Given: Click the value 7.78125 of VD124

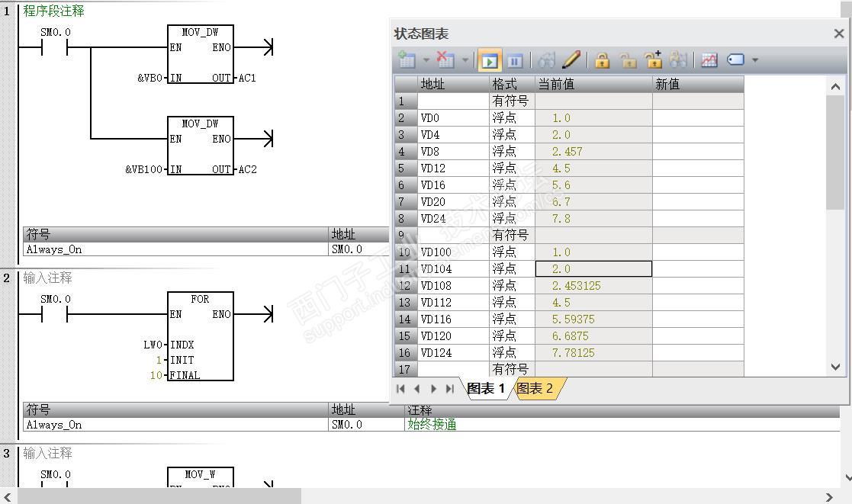Looking at the screenshot, I should (593, 352).
